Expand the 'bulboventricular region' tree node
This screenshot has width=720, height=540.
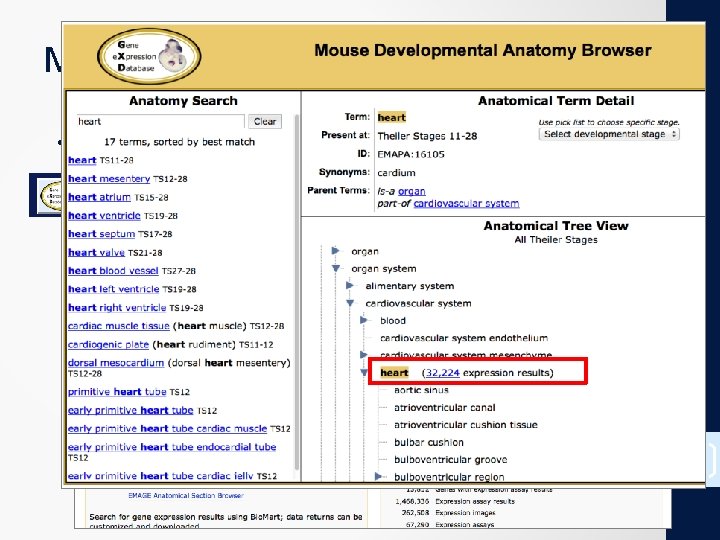click(x=378, y=476)
